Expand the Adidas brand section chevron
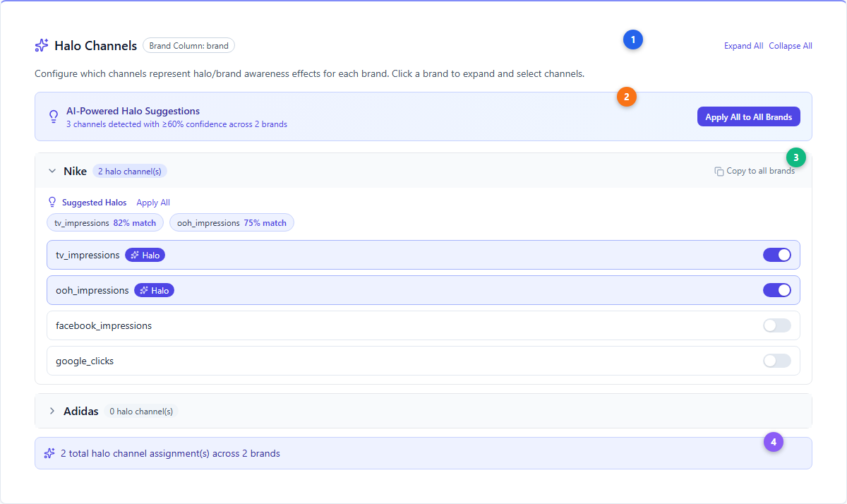Screen dimensions: 847x504 [x=52, y=411]
